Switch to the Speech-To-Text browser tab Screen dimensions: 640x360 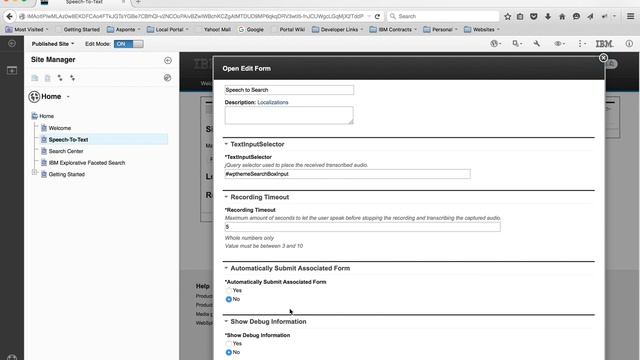click(84, 2)
